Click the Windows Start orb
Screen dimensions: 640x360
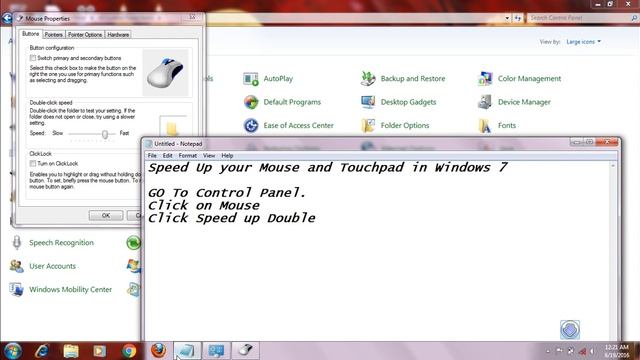click(12, 351)
